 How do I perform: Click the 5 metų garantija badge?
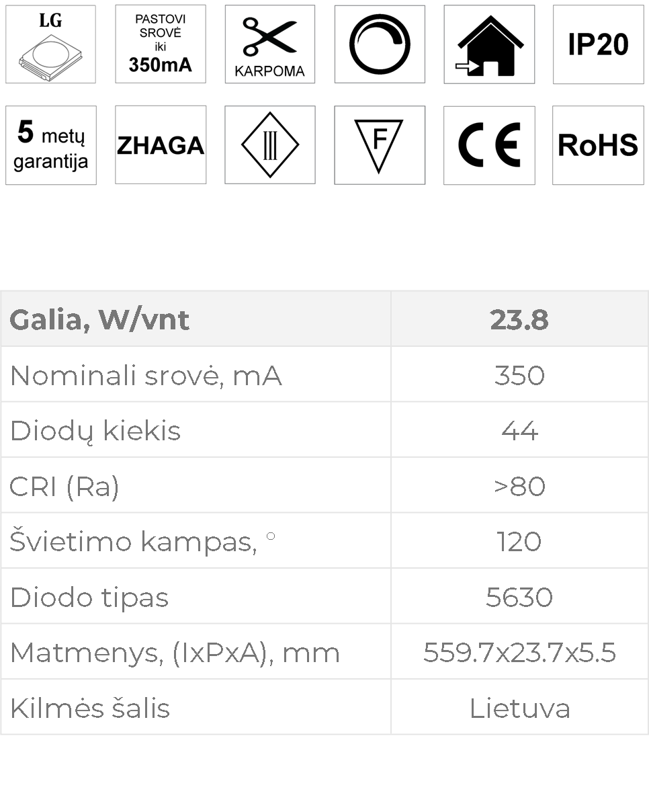coord(51,145)
